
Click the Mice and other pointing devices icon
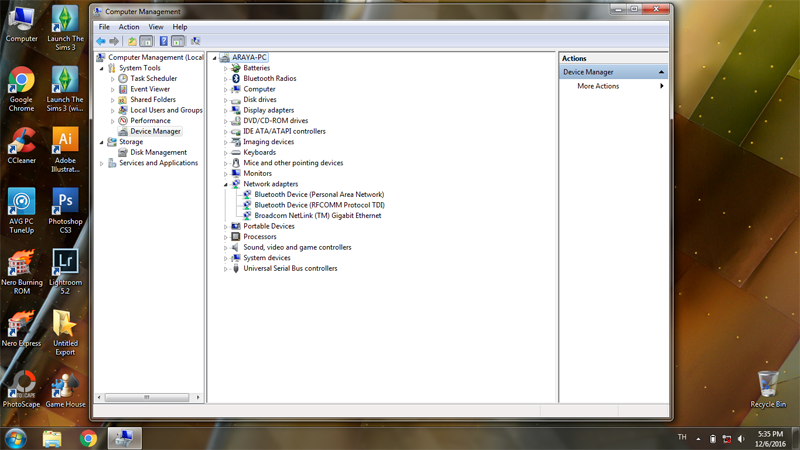tap(236, 163)
